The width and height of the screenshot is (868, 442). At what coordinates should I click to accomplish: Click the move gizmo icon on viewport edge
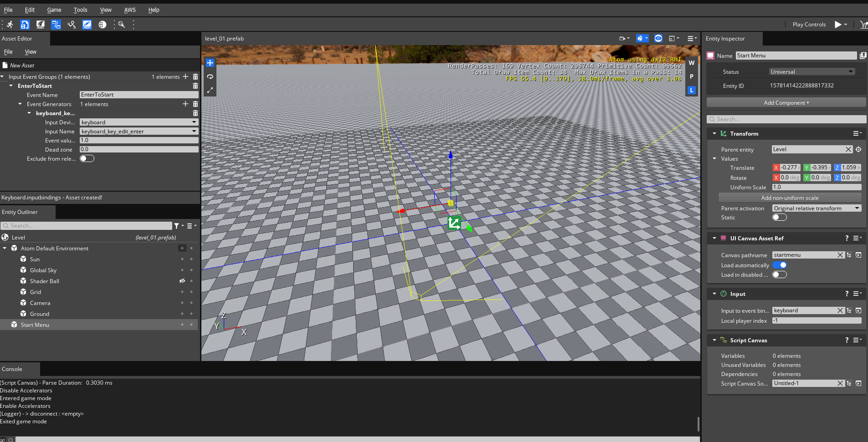[x=210, y=62]
